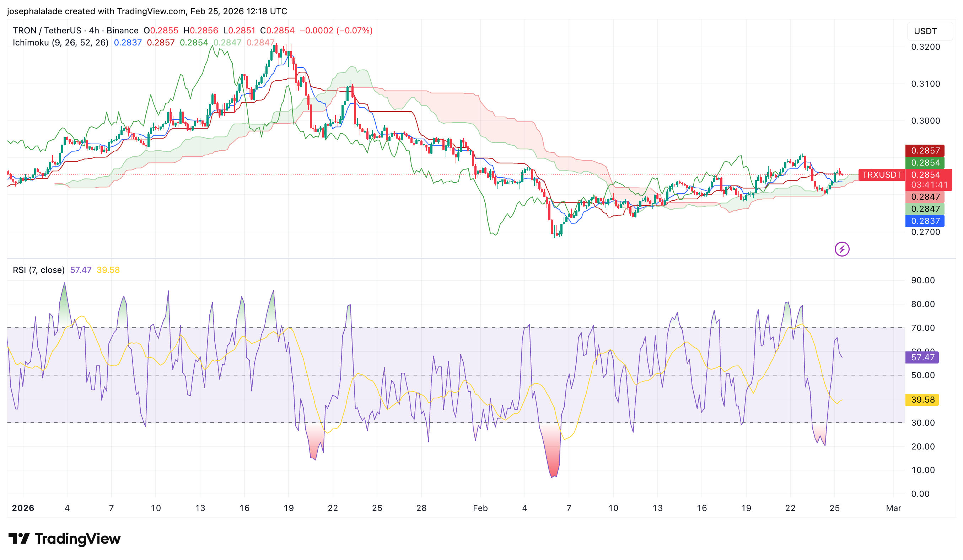Click the TRON / TetherUS symbol title

[x=47, y=31]
